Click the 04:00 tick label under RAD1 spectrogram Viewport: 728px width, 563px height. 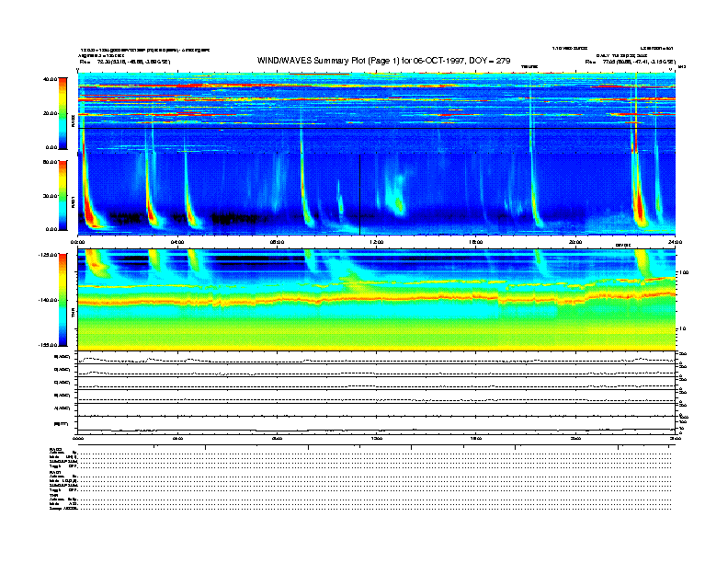(x=177, y=242)
